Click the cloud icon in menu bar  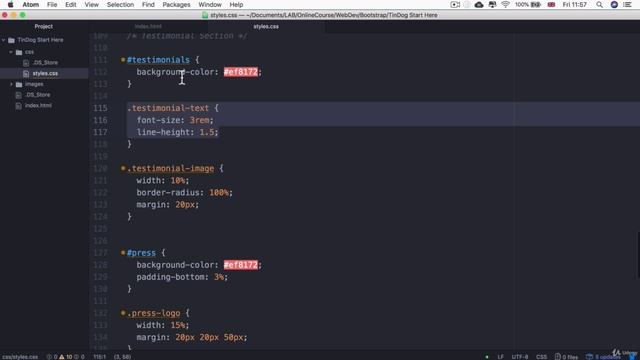(479, 4)
